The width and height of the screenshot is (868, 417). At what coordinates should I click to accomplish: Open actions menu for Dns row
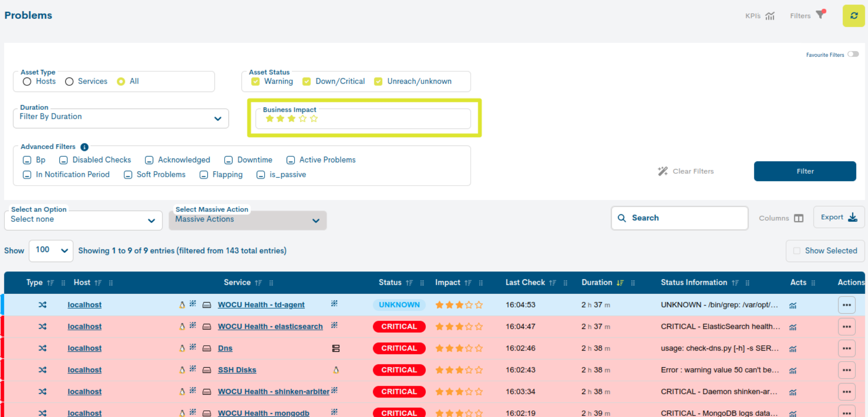pos(846,348)
